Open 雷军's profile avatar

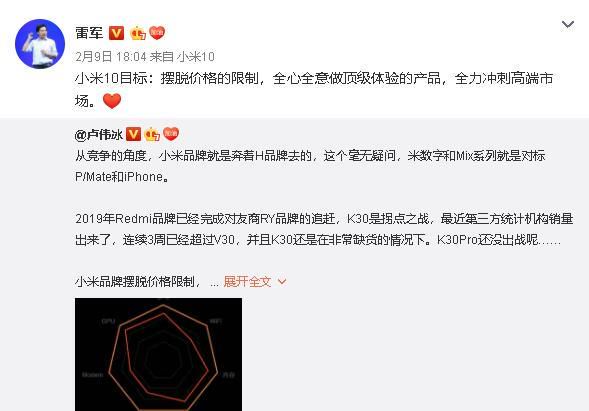pyautogui.click(x=40, y=44)
